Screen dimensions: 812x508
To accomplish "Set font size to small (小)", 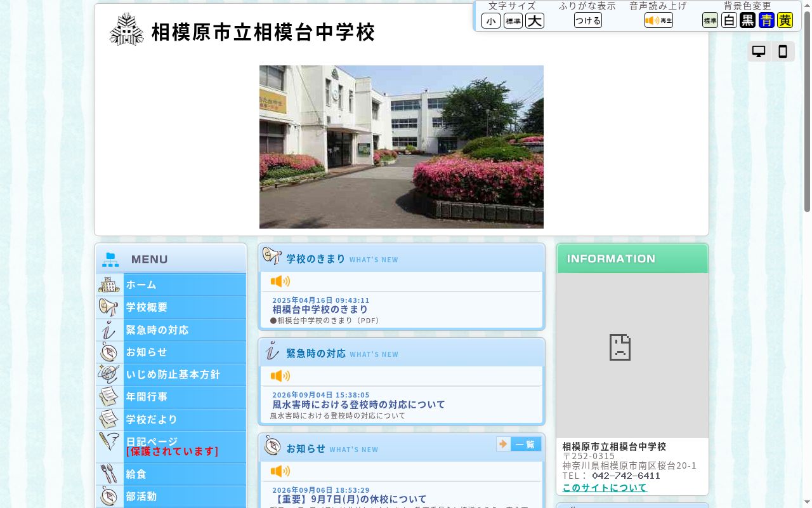I will (491, 21).
